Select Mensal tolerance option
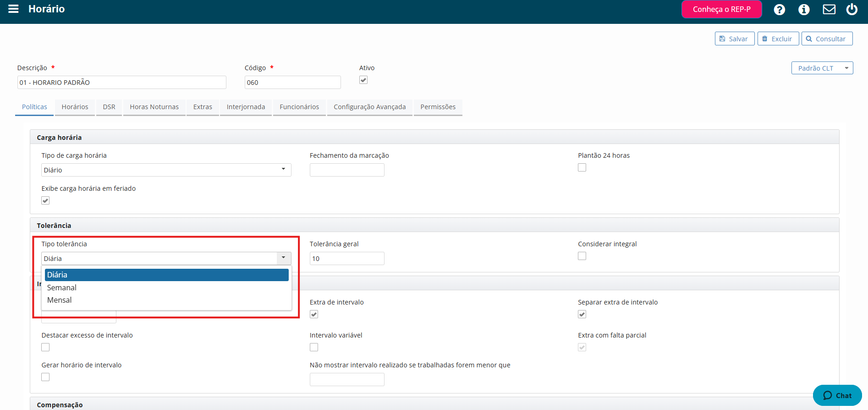868x410 pixels. 167,300
